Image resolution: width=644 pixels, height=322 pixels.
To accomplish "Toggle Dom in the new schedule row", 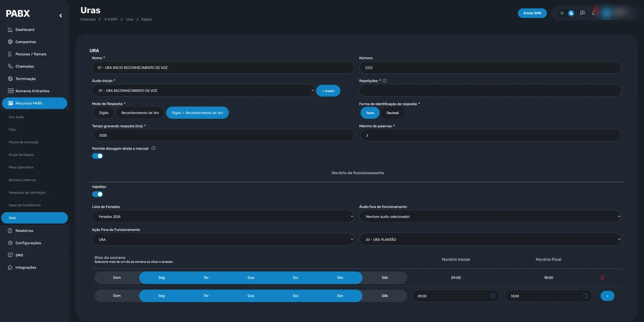I will (x=117, y=296).
